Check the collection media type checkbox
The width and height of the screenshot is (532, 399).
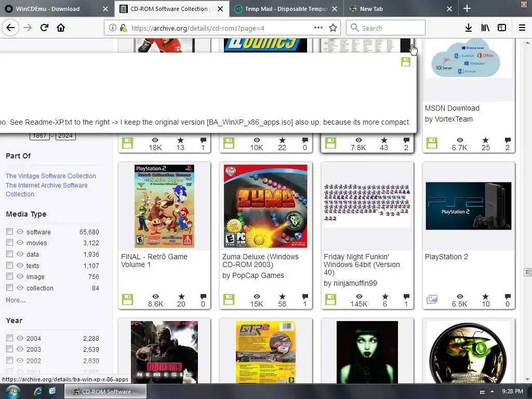9,287
